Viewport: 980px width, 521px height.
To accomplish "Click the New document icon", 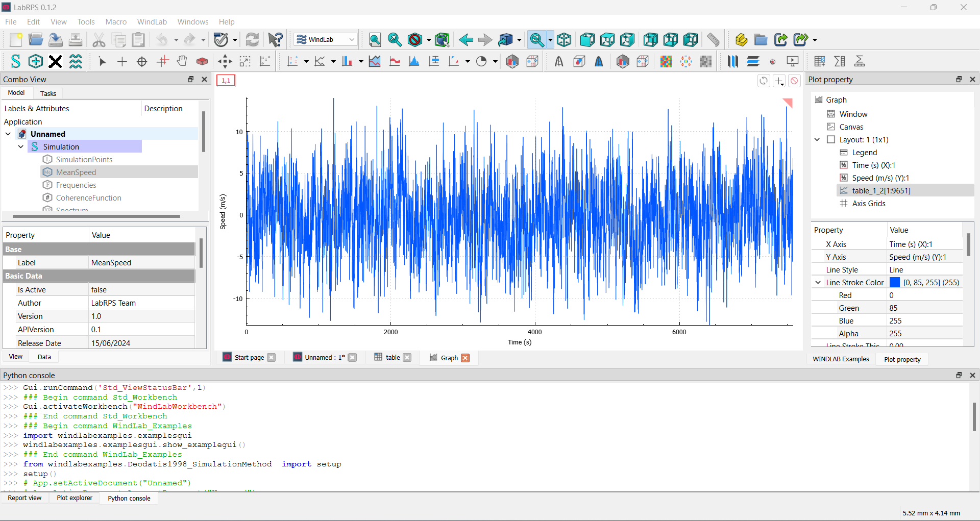I will click(16, 40).
